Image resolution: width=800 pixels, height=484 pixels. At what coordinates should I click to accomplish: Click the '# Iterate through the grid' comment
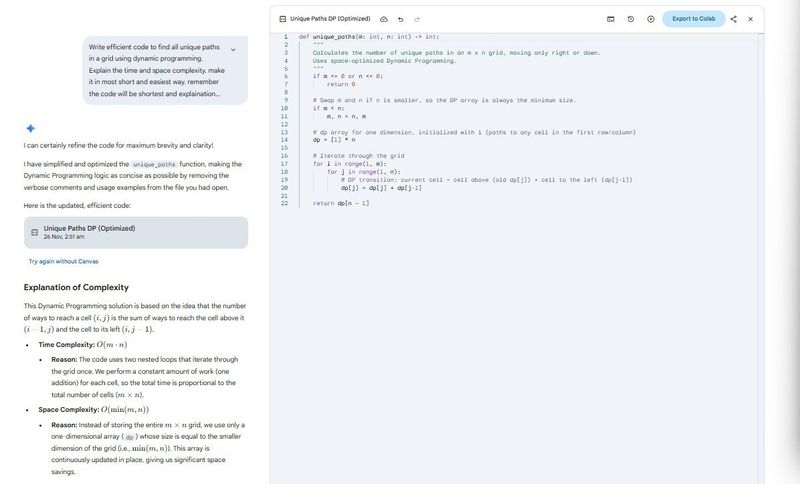[x=358, y=156]
